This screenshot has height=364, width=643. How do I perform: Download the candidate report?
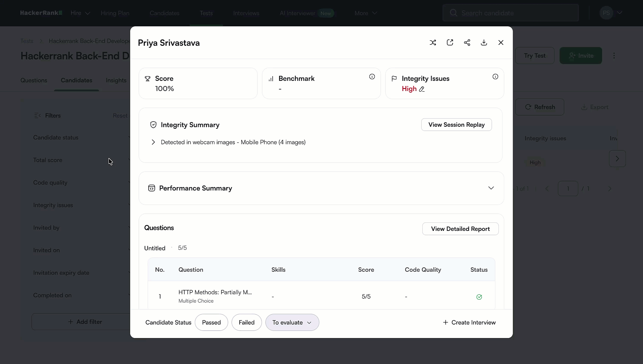pyautogui.click(x=484, y=42)
